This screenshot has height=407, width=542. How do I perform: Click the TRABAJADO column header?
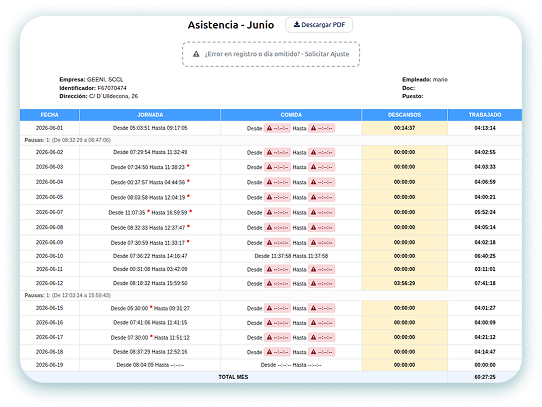pyautogui.click(x=485, y=115)
